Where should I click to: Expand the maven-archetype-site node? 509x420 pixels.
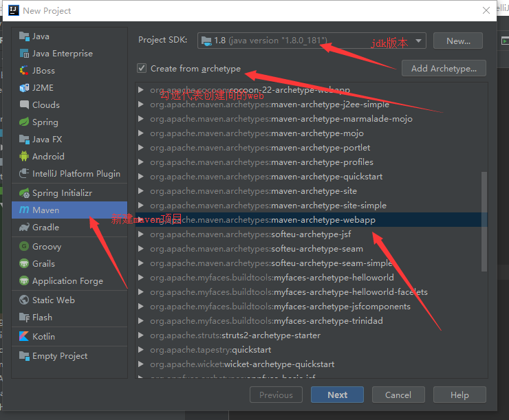[x=140, y=190]
